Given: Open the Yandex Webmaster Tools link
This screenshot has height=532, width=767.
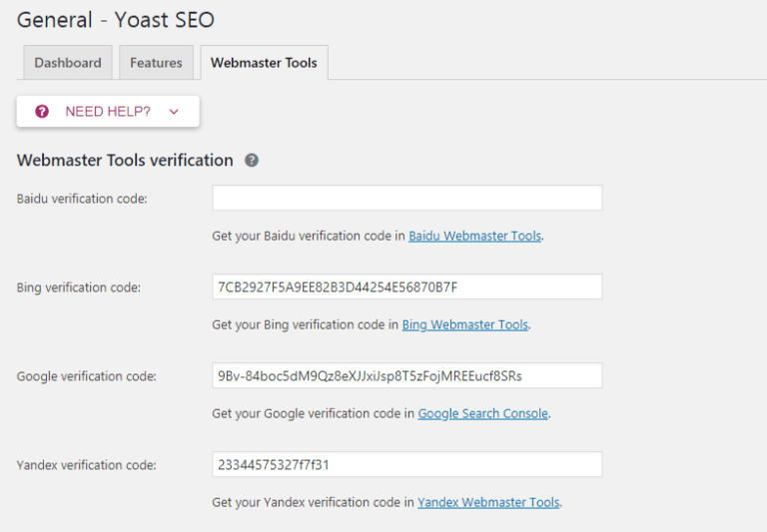Looking at the screenshot, I should click(488, 503).
